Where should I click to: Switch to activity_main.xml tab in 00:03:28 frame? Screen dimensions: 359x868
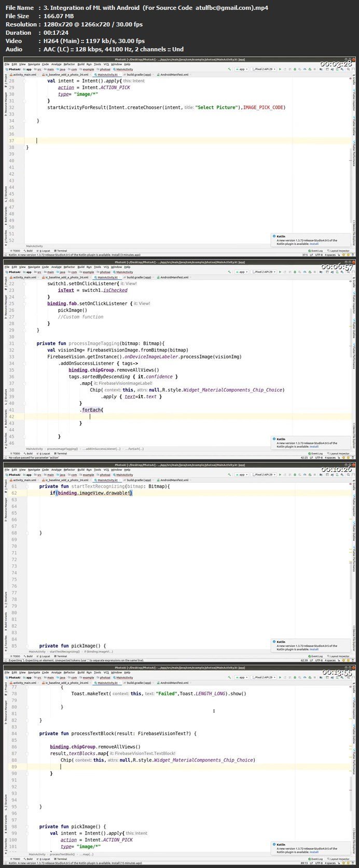[24, 75]
